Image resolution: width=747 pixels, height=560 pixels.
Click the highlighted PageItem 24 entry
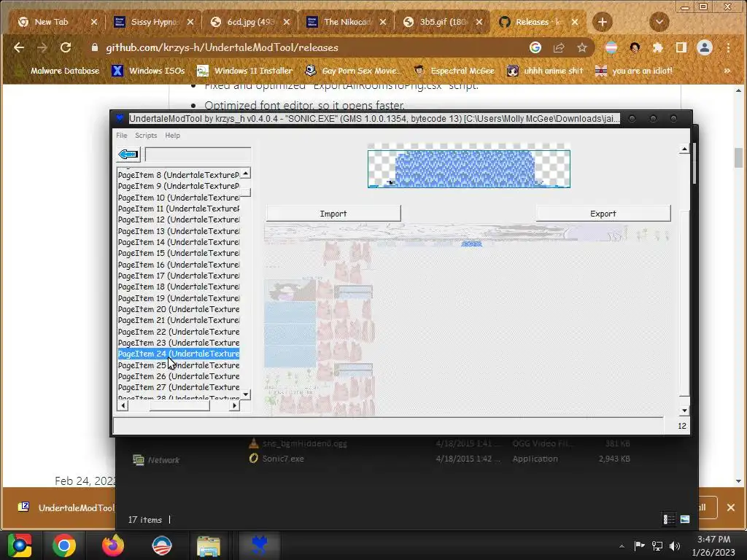point(179,354)
